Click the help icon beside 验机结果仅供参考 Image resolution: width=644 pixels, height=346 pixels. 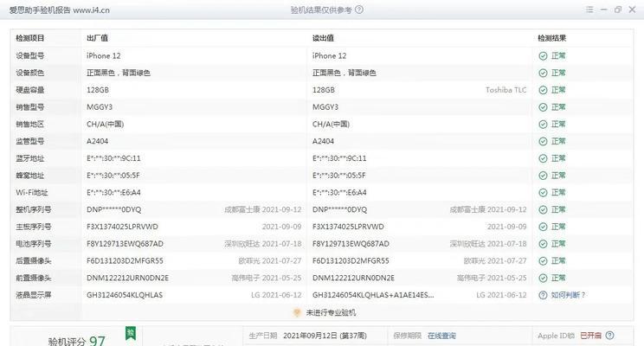(x=359, y=10)
